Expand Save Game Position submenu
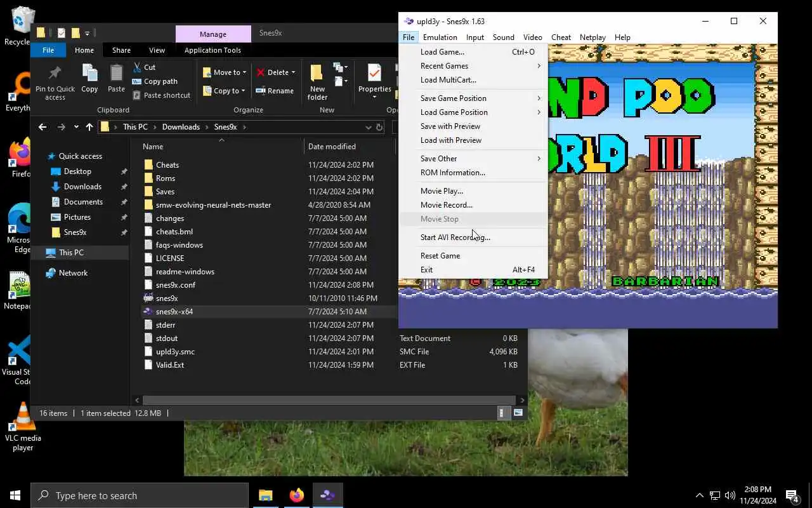 [x=473, y=98]
